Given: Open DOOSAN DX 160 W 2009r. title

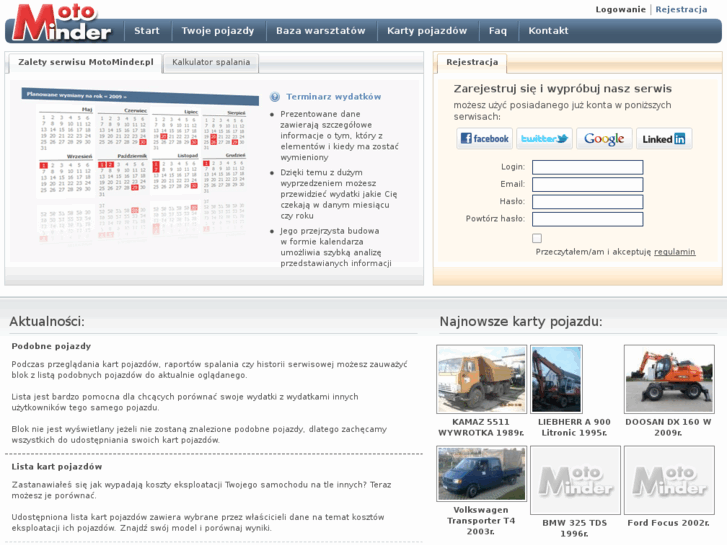Looking at the screenshot, I should coord(668,427).
